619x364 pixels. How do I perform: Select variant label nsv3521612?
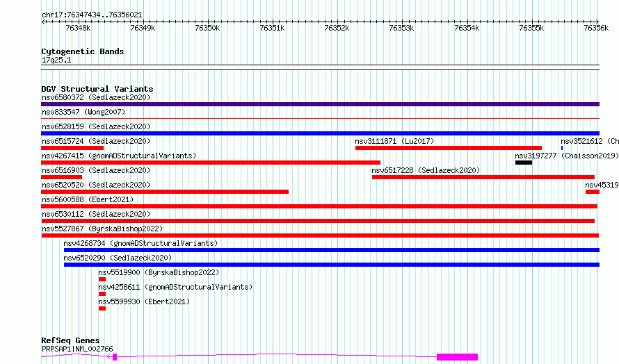pyautogui.click(x=590, y=141)
